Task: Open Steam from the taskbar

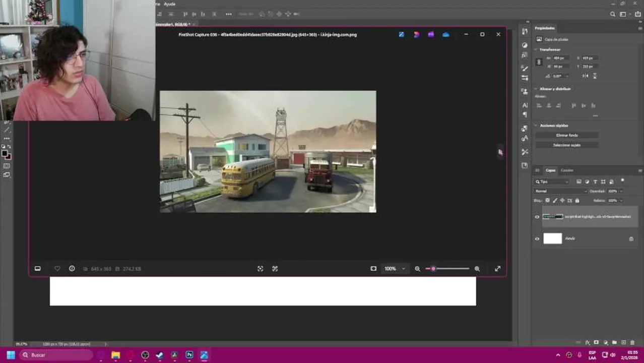Action: 160,355
